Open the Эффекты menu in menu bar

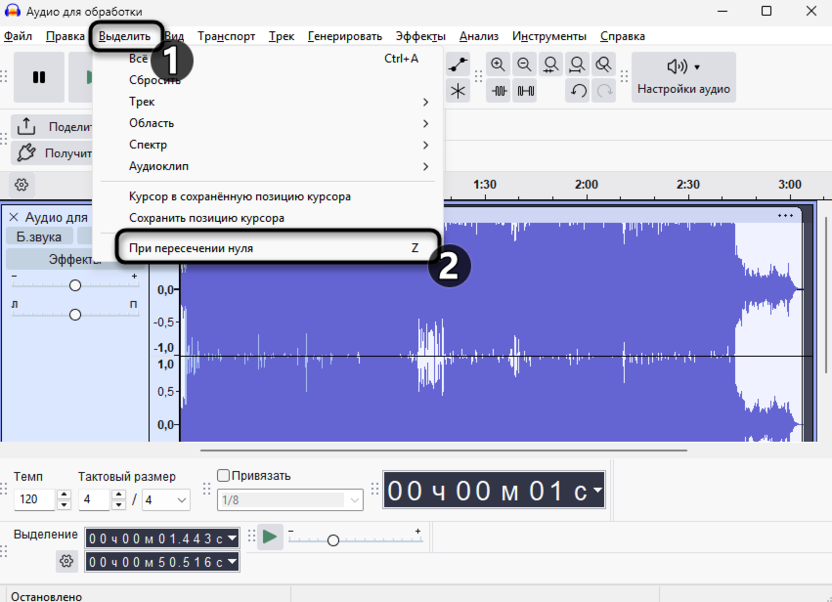(420, 36)
